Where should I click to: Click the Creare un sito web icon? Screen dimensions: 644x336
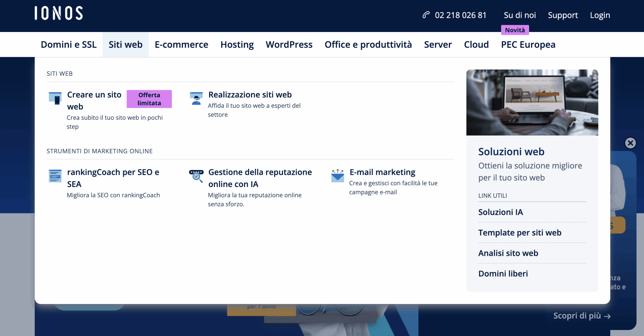[55, 98]
